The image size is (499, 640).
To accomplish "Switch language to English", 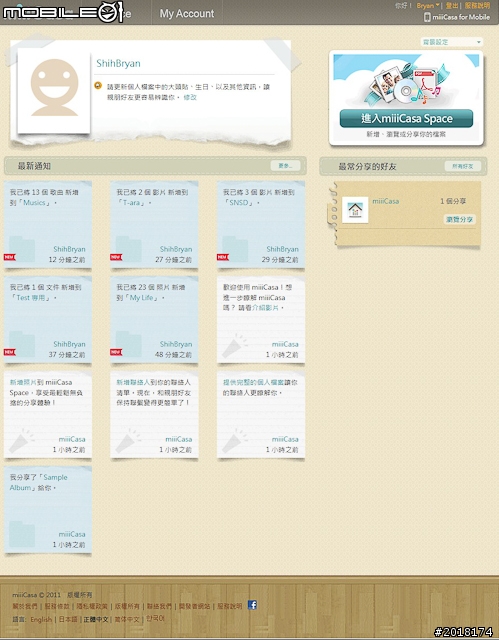I will (x=41, y=619).
